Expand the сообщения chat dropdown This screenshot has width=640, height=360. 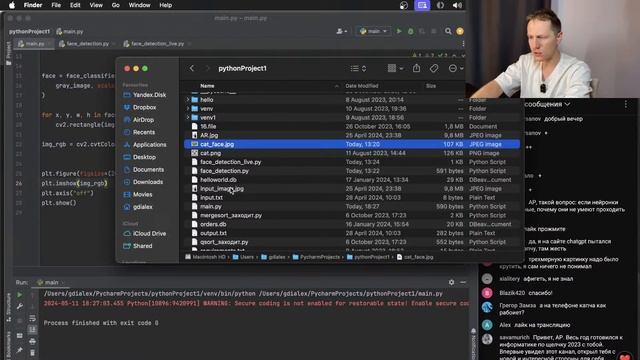(547, 104)
